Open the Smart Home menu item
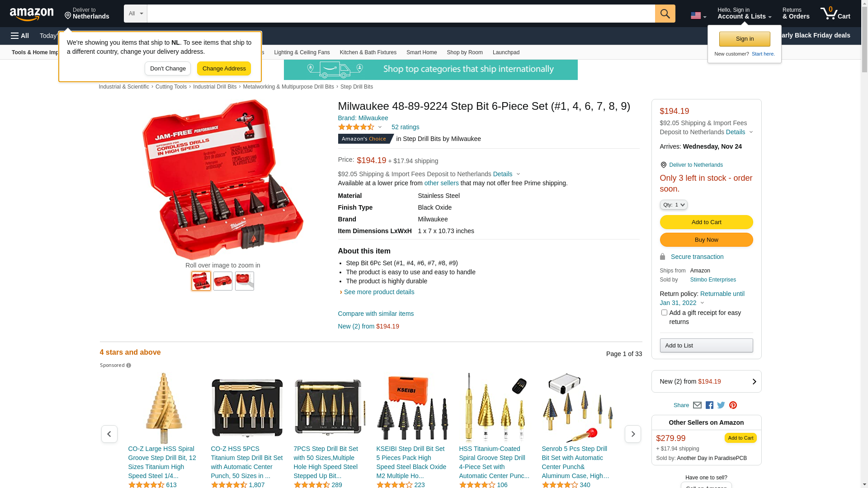This screenshot has width=868, height=488. [421, 52]
